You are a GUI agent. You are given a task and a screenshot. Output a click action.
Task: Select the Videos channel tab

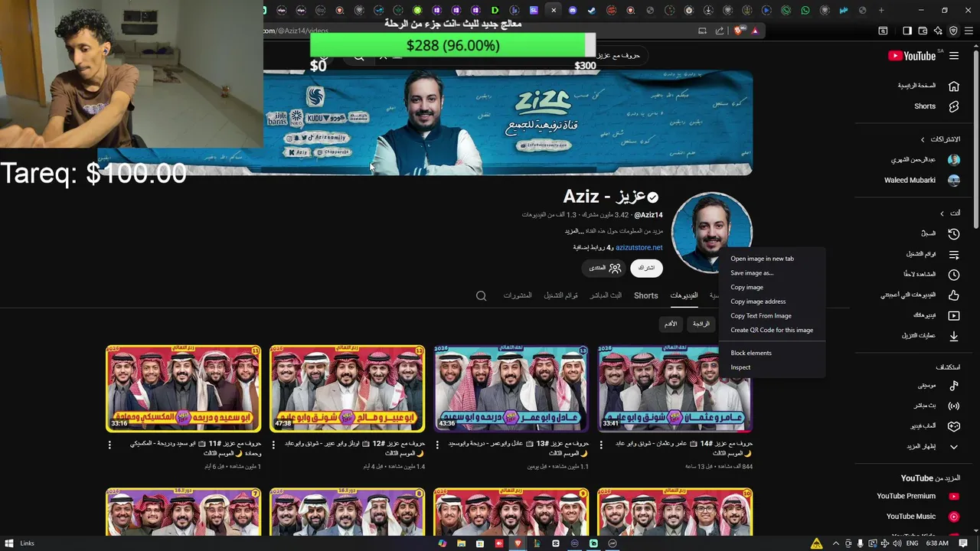pyautogui.click(x=684, y=295)
